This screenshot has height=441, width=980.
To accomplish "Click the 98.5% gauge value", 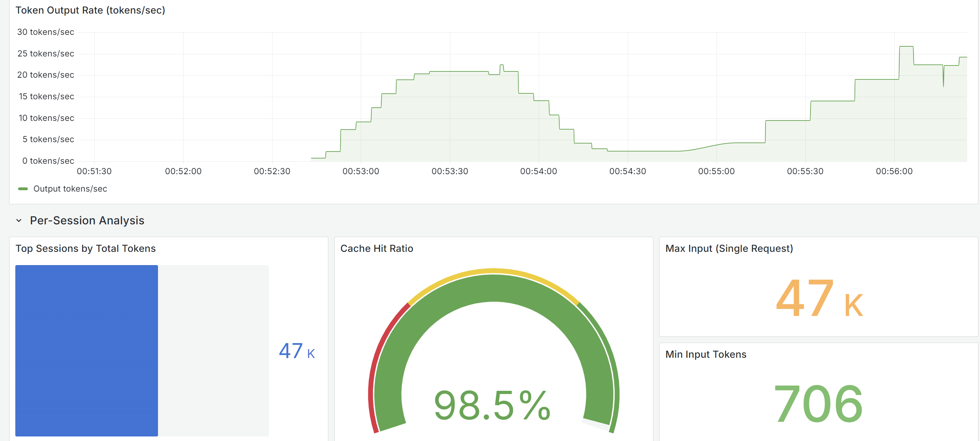I will tap(492, 405).
